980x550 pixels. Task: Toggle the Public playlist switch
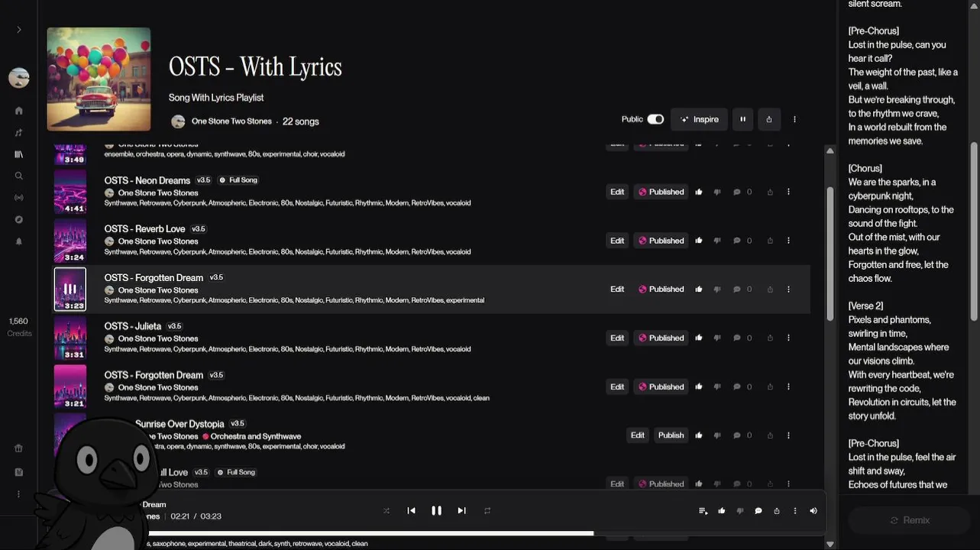pyautogui.click(x=655, y=119)
